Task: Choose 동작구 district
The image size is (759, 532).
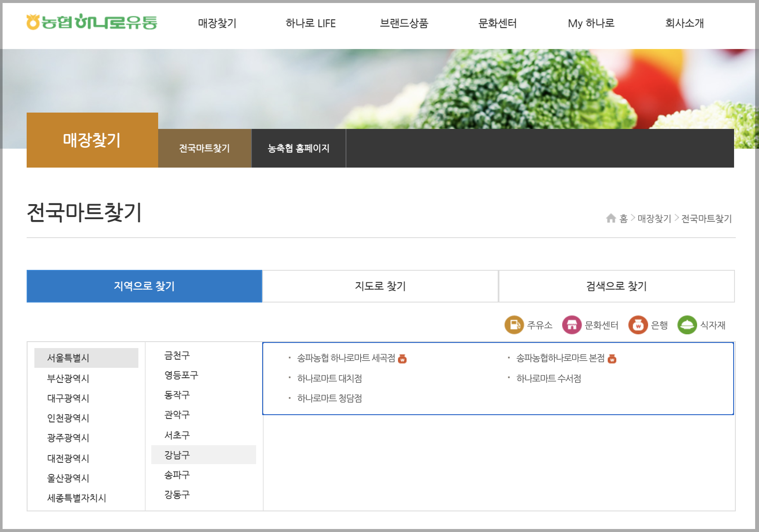Action: click(177, 395)
